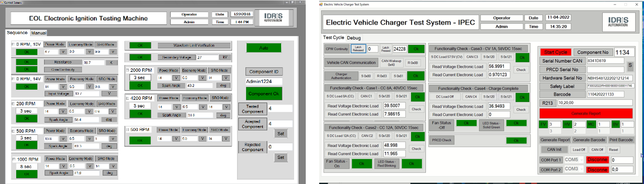Click the green Component Ok button
Screen dimensions: 644x184
click(x=264, y=94)
